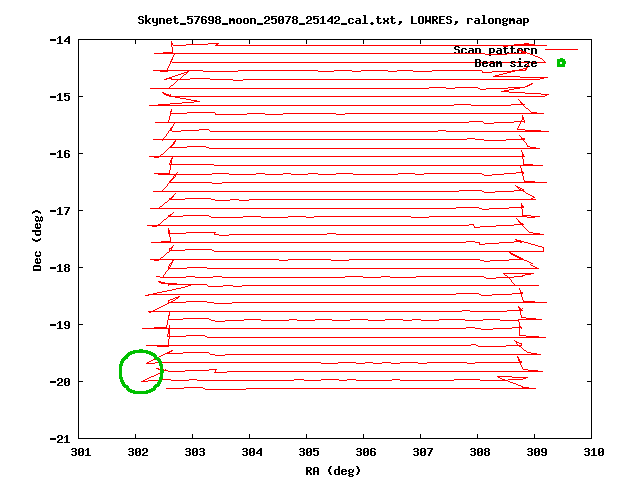This screenshot has width=640, height=480.
Task: Click the x-axis tick label 309
Action: [x=537, y=452]
